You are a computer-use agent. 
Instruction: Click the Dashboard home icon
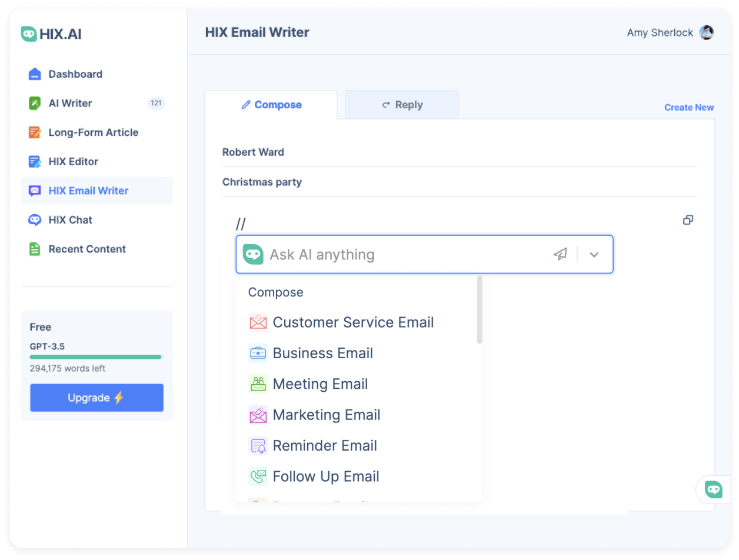[35, 74]
